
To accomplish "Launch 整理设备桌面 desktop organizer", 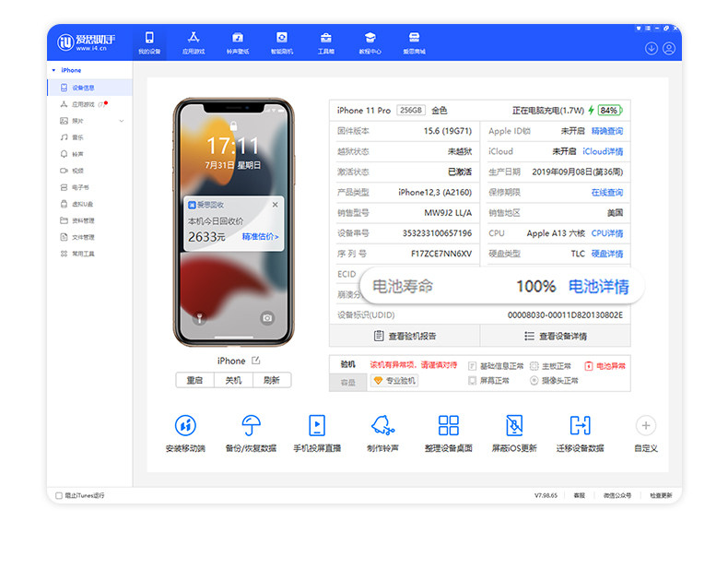I will [449, 433].
